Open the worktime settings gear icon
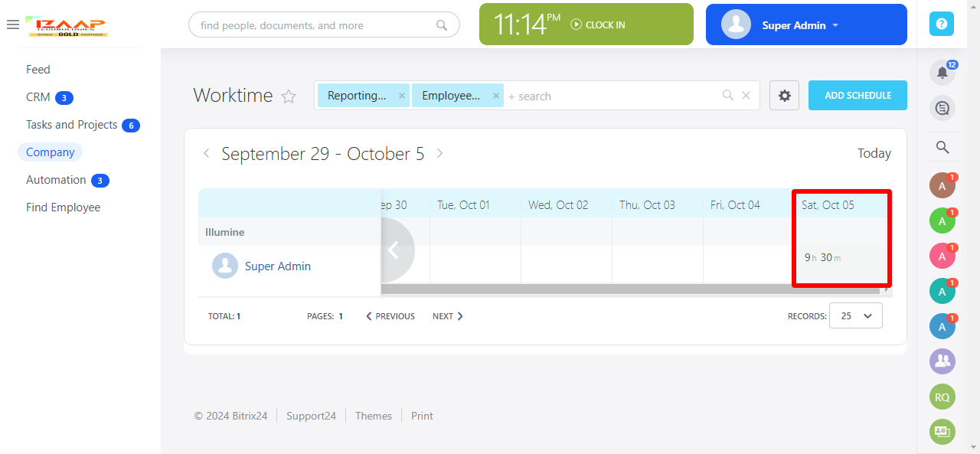The height and width of the screenshot is (454, 980). [784, 96]
